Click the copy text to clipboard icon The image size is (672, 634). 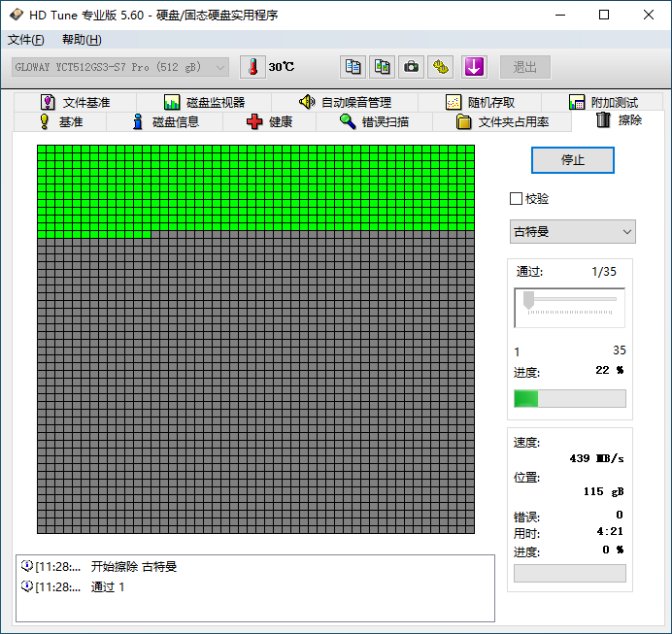pos(353,67)
